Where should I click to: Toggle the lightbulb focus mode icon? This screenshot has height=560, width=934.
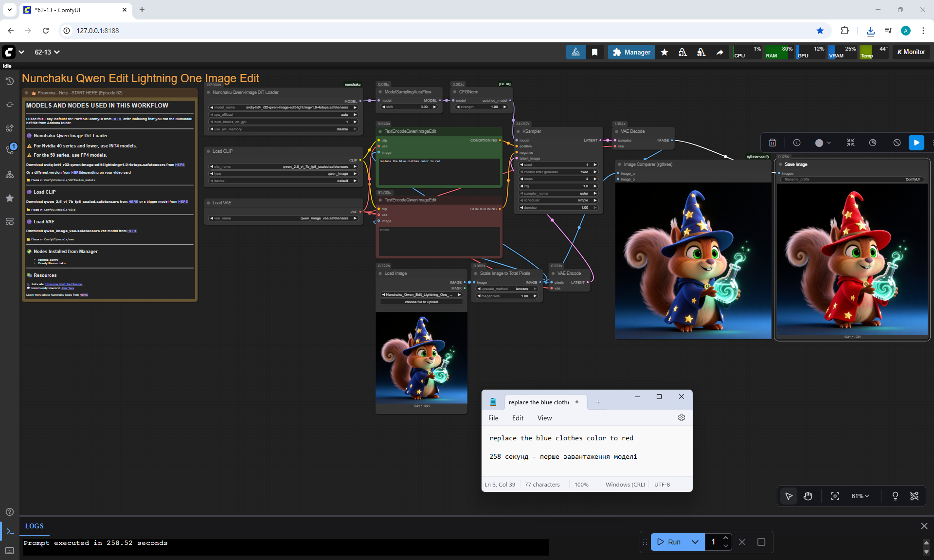click(x=895, y=496)
